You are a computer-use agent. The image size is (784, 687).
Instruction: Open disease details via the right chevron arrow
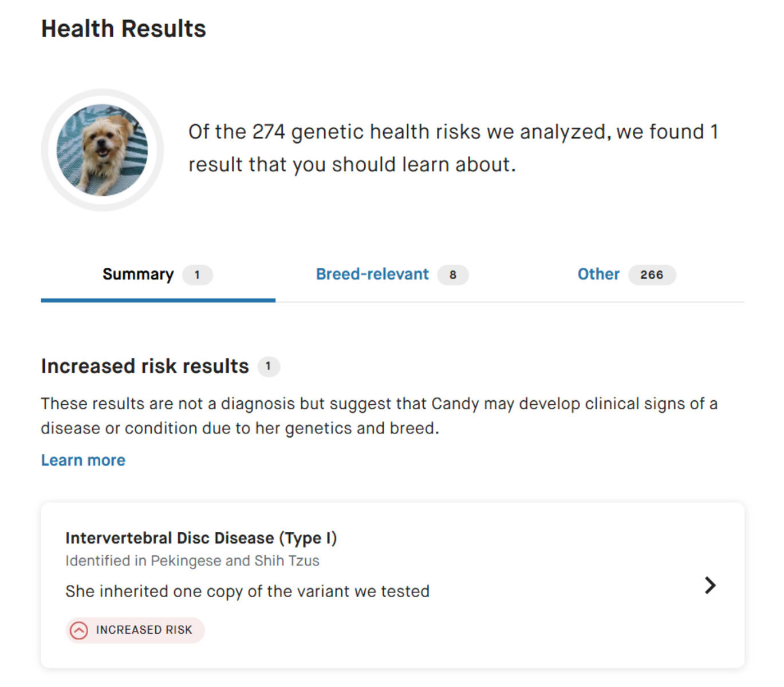(x=710, y=586)
